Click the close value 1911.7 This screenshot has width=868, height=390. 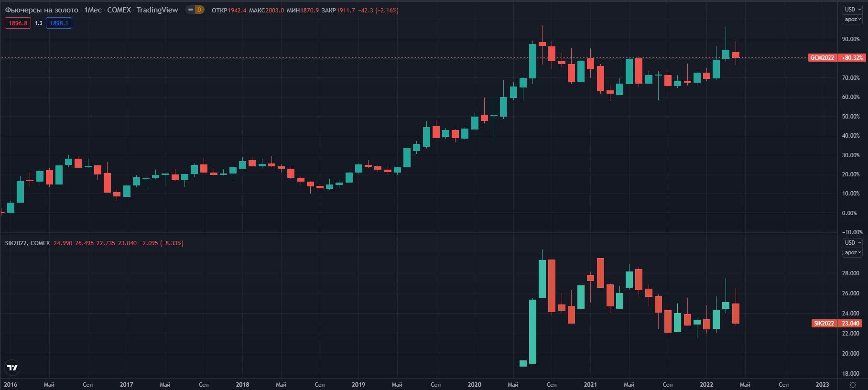(346, 10)
